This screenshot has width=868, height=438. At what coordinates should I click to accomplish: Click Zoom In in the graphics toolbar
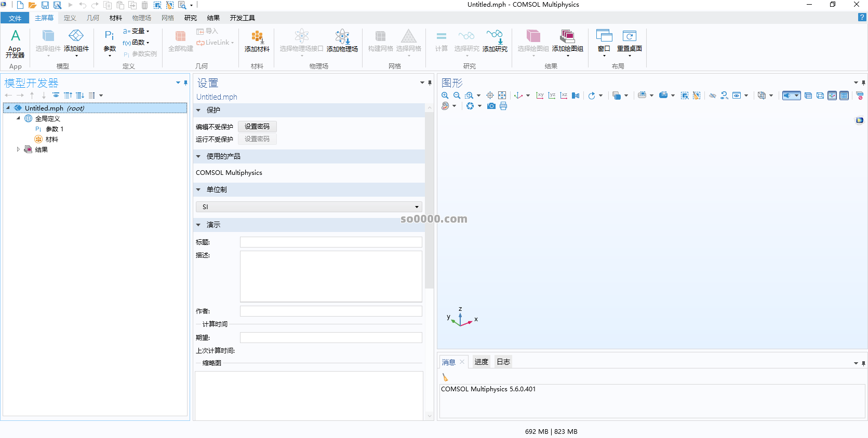click(x=445, y=95)
